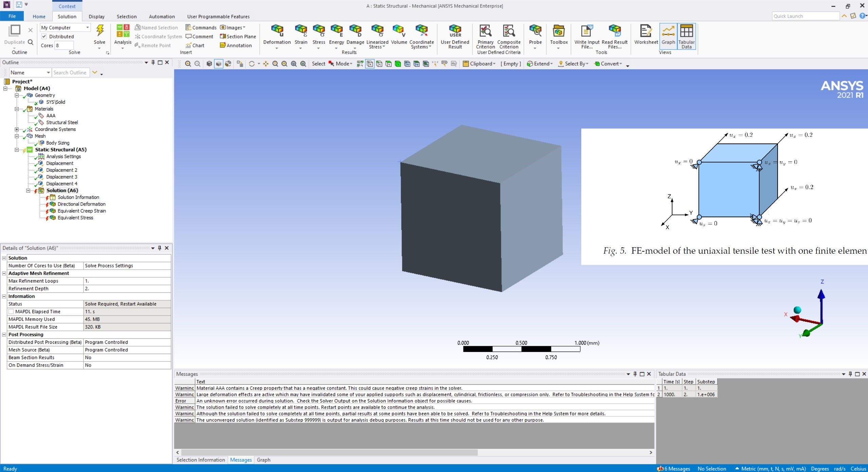This screenshot has width=868, height=472.
Task: Open the My Computer solve dropdown
Action: tap(65, 28)
